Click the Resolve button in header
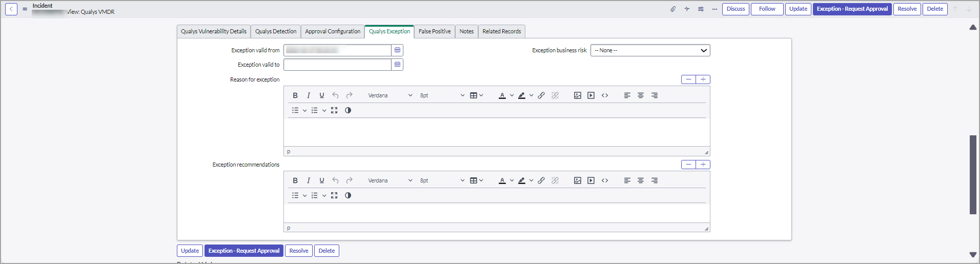Screen dimensions: 980x264 pyautogui.click(x=907, y=9)
